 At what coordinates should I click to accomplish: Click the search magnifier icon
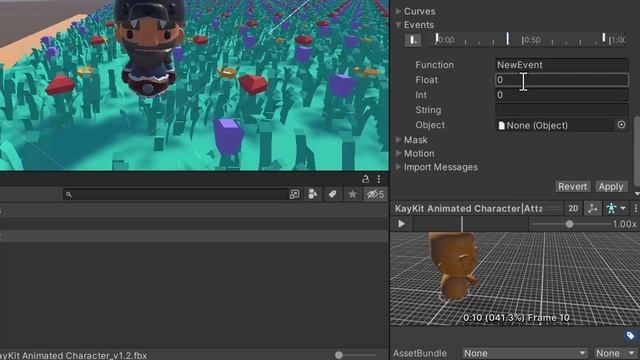coord(69,195)
